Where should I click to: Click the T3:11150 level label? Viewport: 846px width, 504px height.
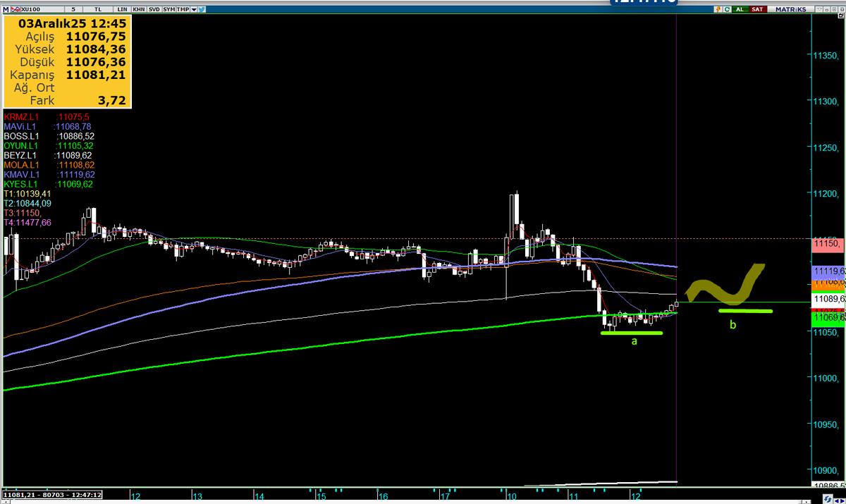tap(23, 213)
